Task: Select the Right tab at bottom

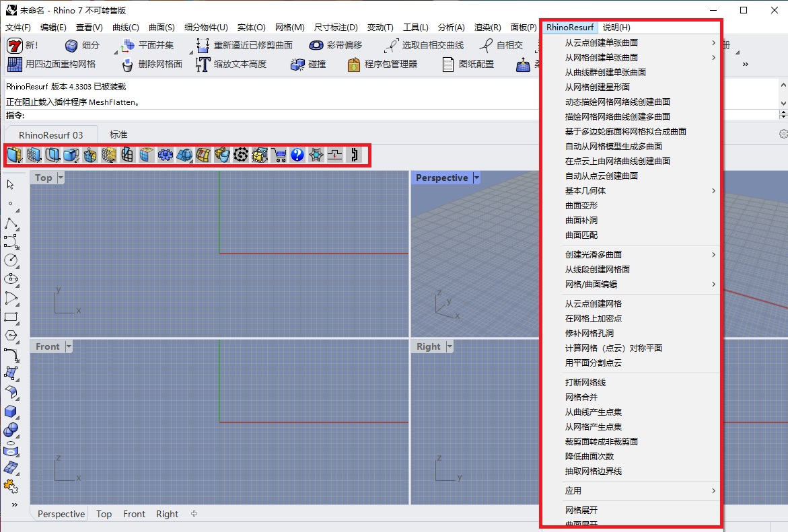Action: pos(167,514)
